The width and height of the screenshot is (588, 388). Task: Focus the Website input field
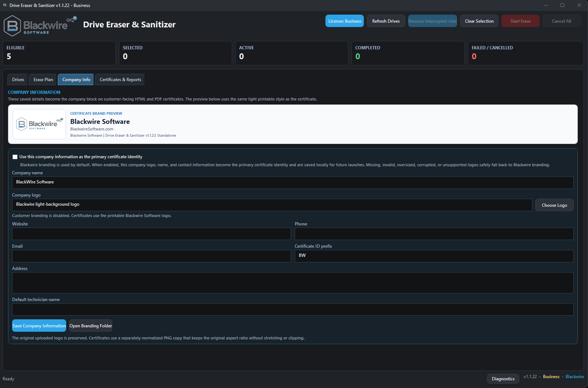pos(151,234)
